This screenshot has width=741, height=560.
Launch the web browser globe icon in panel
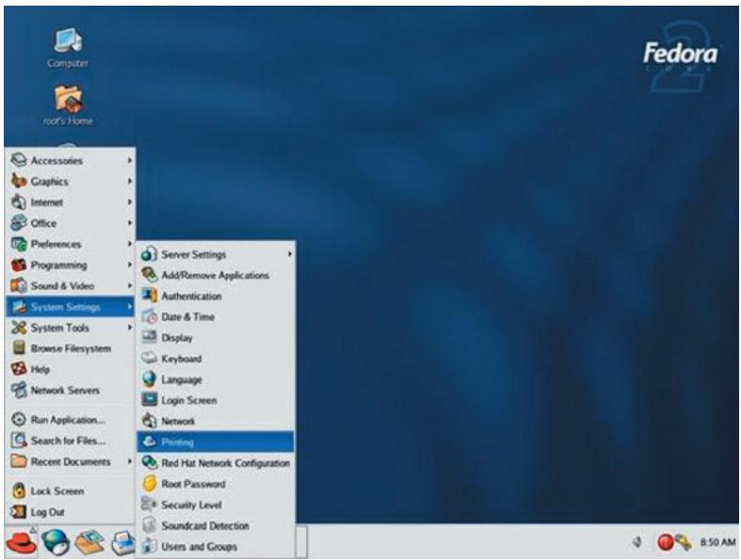56,542
